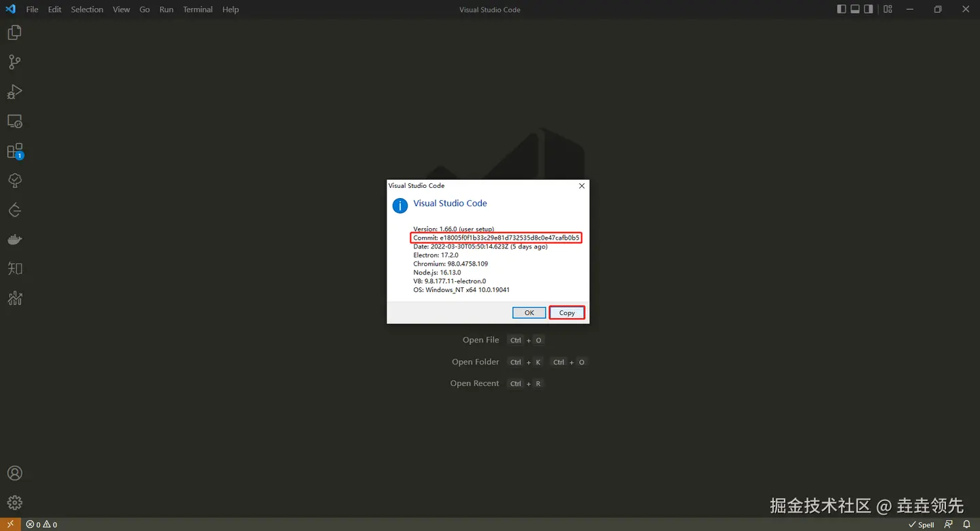The image size is (980, 531).
Task: Open the Manage gear icon
Action: (14, 502)
